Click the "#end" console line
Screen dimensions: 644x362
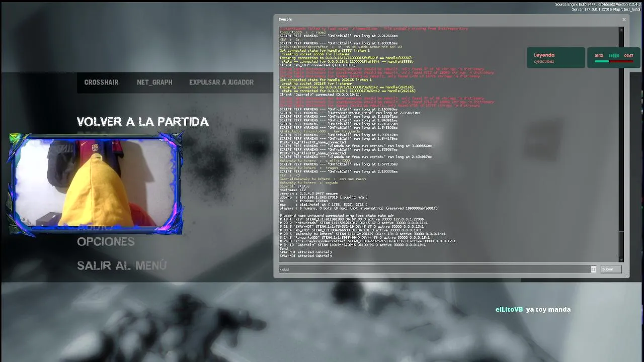(x=283, y=248)
